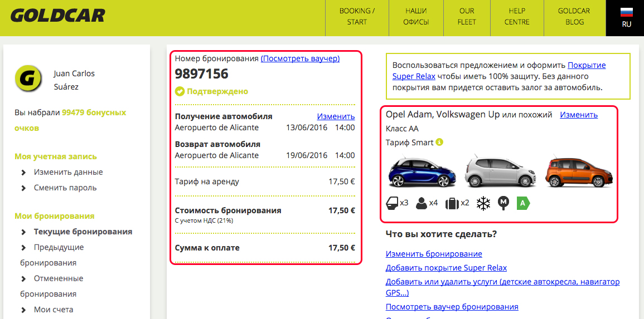Open Our Fleet menu item
Image resolution: width=644 pixels, height=319 pixels.
pos(467,17)
